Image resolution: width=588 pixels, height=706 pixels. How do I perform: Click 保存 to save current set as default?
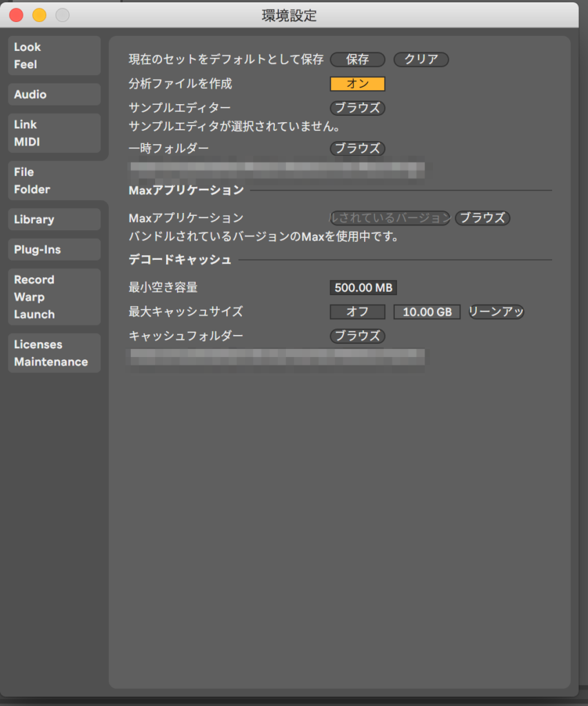point(357,59)
